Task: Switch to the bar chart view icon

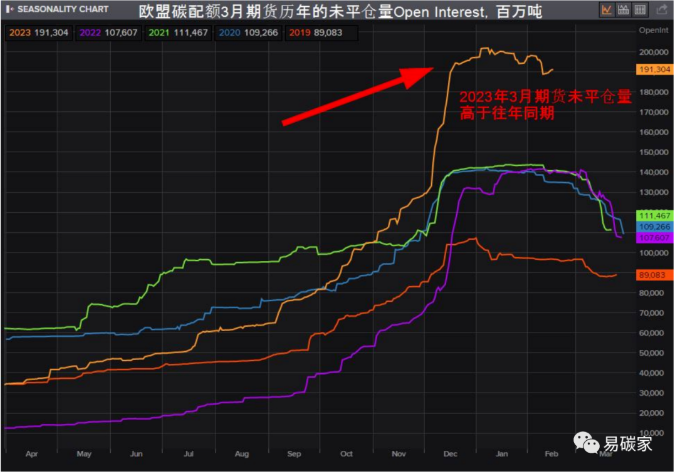Action: [x=625, y=9]
